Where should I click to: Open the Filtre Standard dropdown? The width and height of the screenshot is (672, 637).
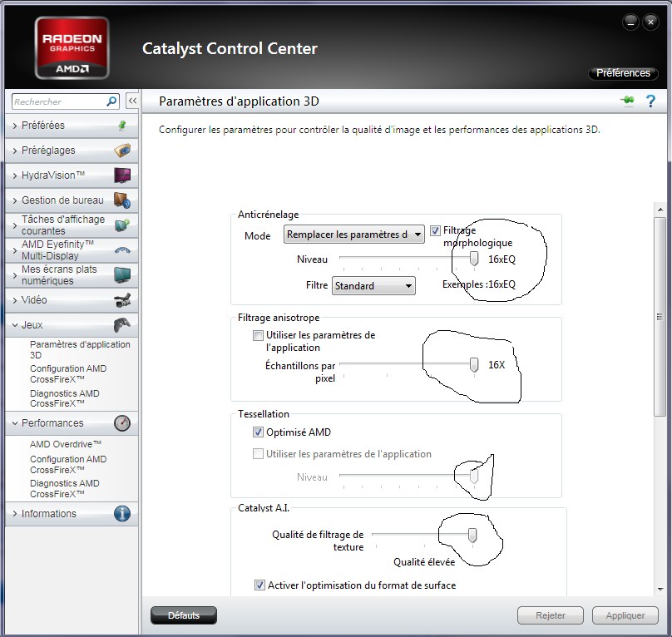[x=373, y=286]
